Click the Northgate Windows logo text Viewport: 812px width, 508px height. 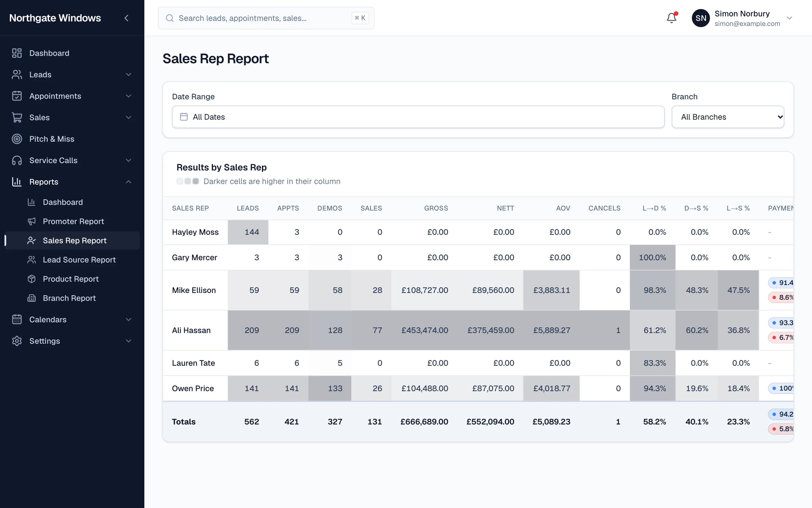[55, 18]
